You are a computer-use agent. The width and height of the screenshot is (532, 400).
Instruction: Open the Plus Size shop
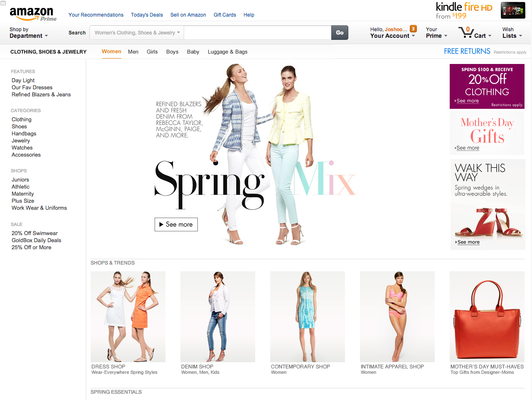tap(23, 201)
